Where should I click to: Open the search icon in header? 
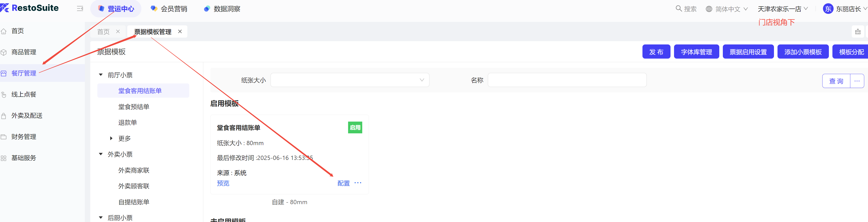tap(679, 8)
